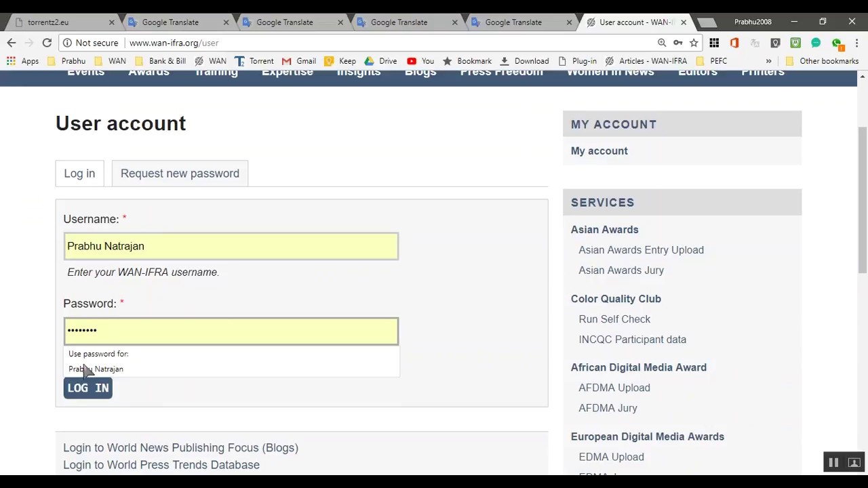Open the Asian Awards Entry Upload link

pyautogui.click(x=642, y=250)
